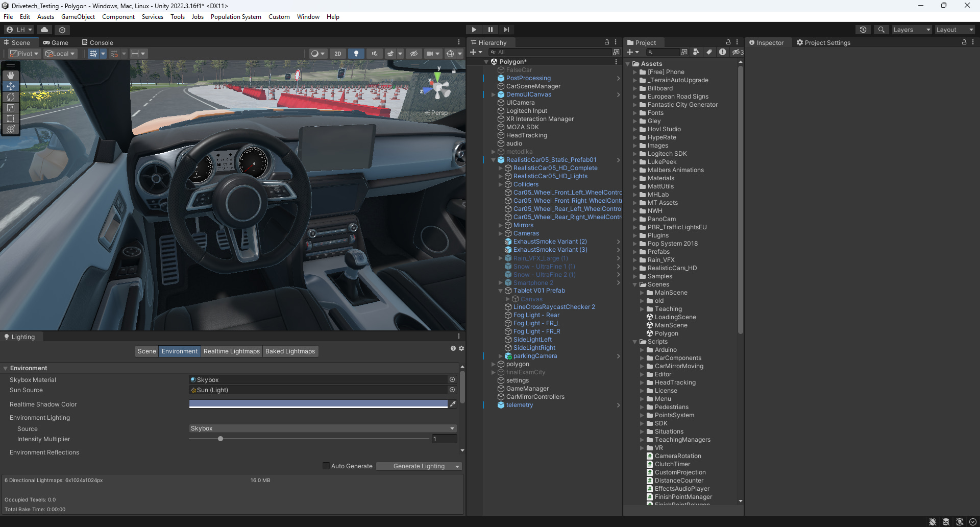
Task: Click the global search magnifier icon
Action: click(x=881, y=30)
